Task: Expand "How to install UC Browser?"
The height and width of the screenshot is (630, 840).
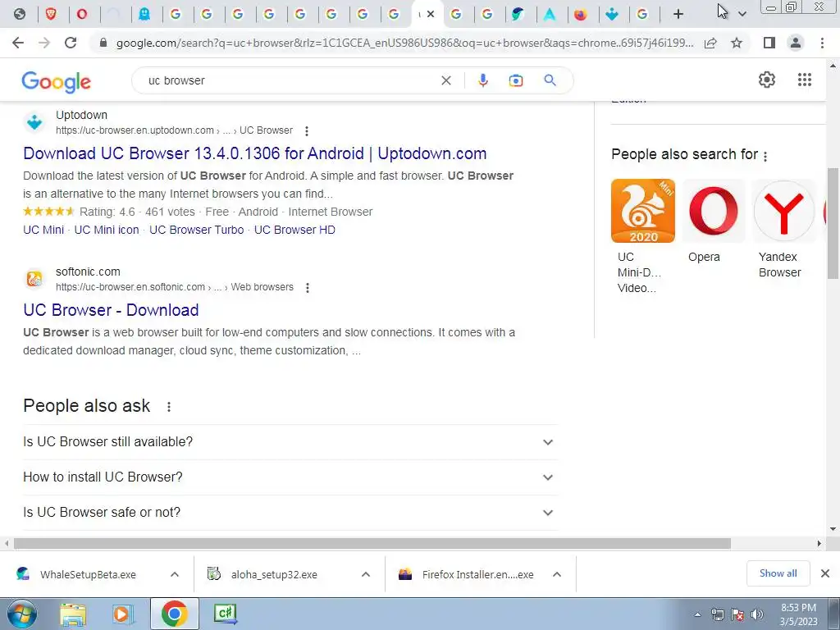Action: coord(290,477)
